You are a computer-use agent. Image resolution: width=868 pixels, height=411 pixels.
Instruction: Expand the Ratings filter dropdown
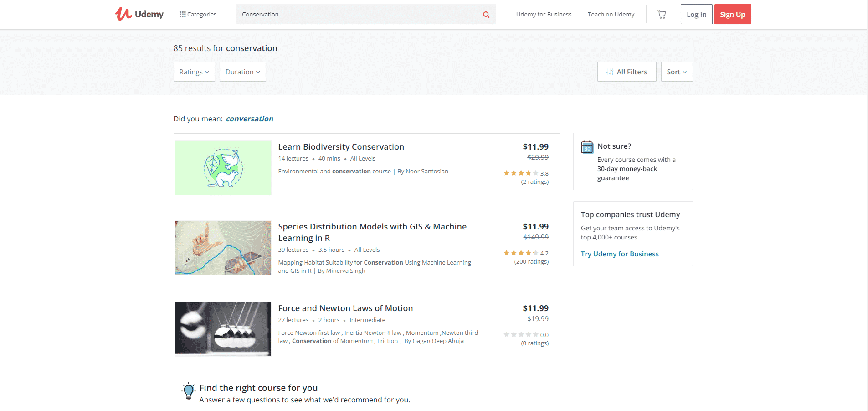tap(194, 72)
